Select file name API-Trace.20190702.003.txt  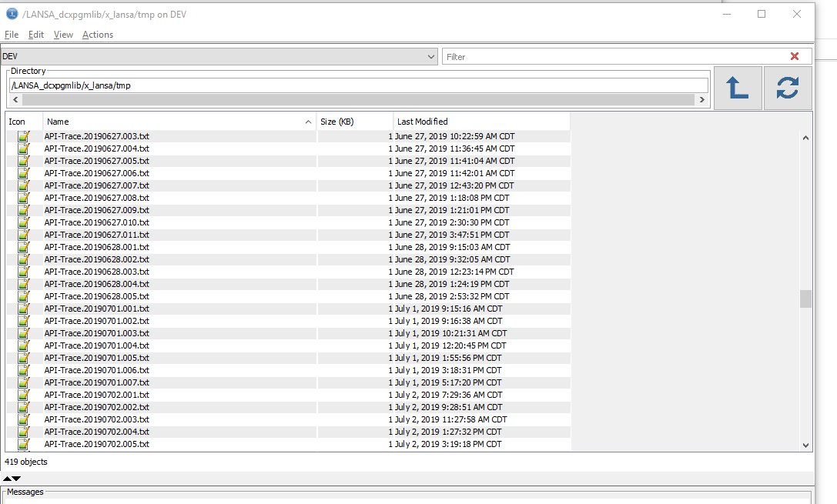tap(96, 419)
